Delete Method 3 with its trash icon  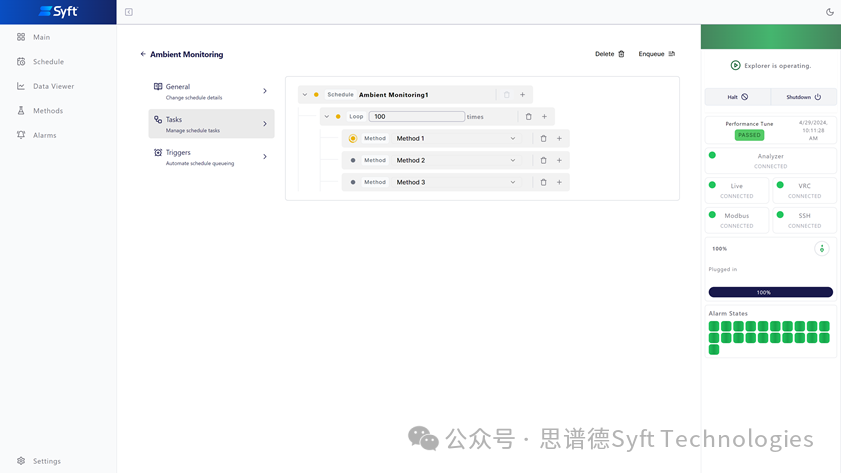(543, 182)
